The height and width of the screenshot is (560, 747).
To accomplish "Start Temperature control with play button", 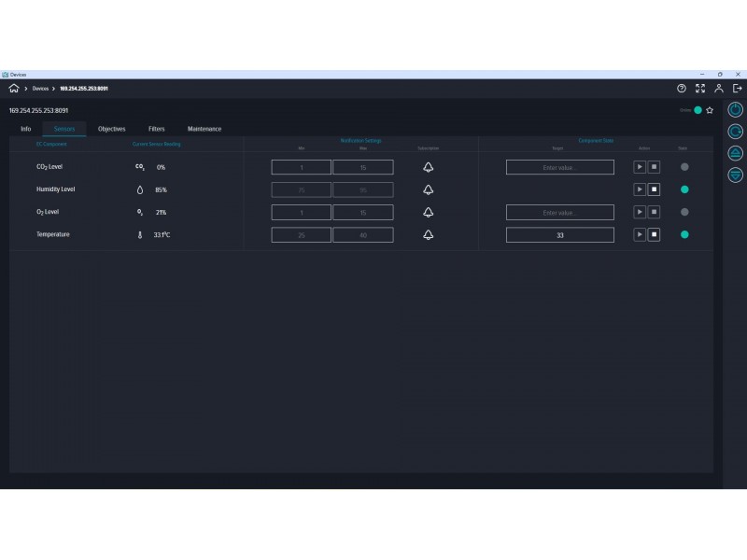I will tap(640, 234).
